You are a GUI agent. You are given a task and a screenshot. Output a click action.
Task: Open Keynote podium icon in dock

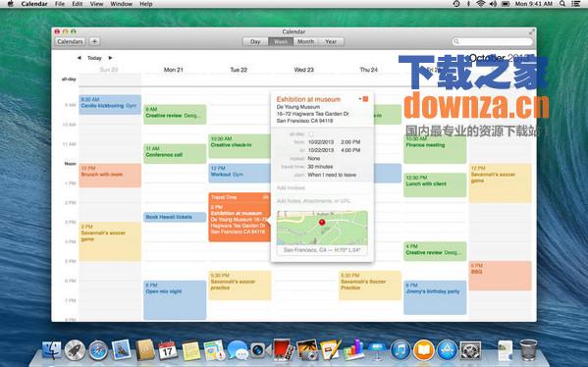coord(377,350)
